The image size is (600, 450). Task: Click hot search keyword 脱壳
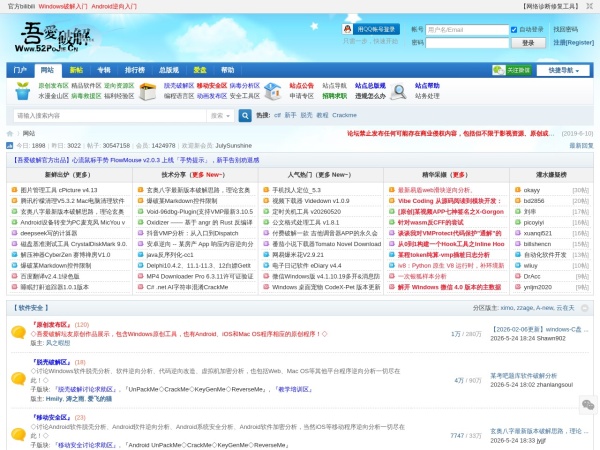[306, 115]
